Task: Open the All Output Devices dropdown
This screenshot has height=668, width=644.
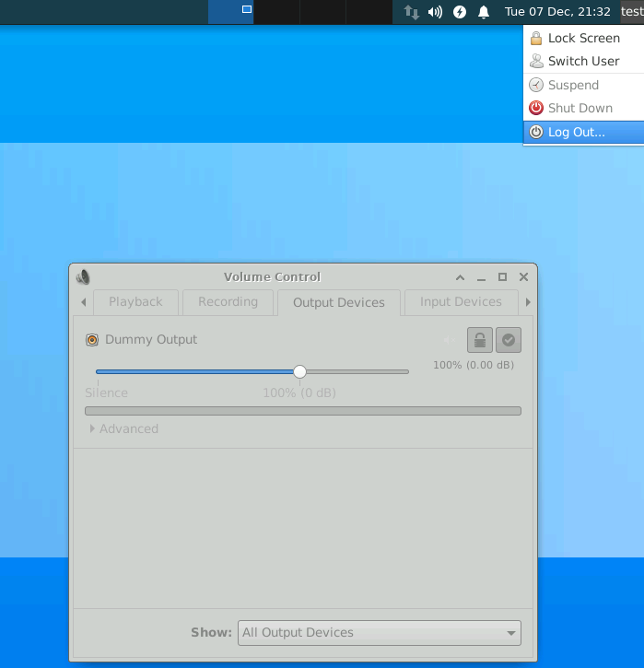Action: (379, 633)
